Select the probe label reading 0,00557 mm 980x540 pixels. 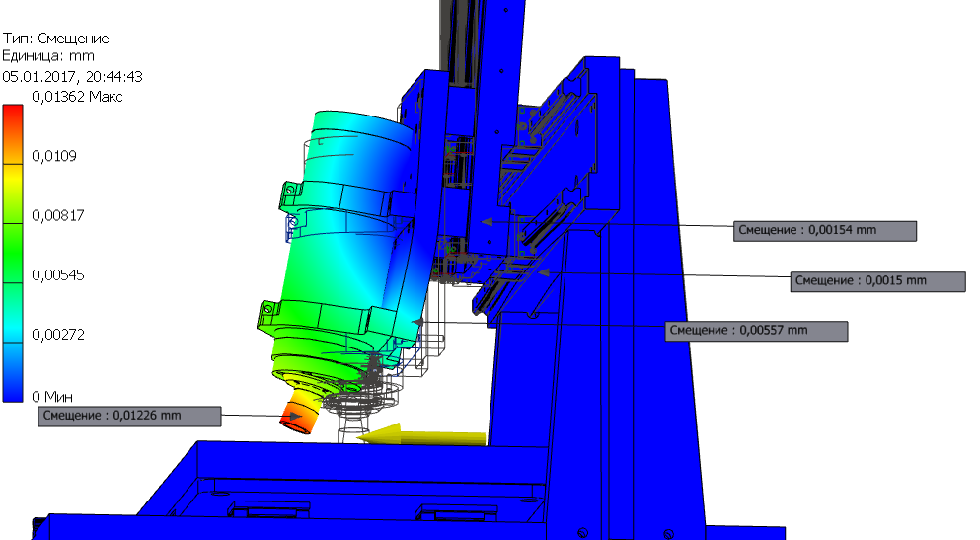756,331
